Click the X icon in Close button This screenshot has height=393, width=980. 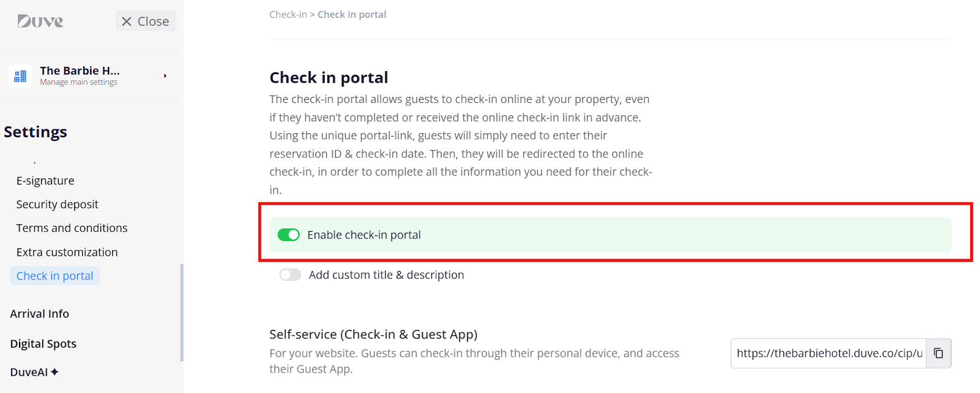point(127,21)
